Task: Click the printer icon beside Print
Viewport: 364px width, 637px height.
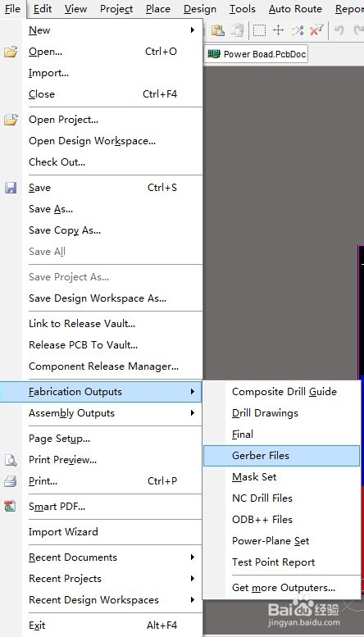Action: coord(11,481)
